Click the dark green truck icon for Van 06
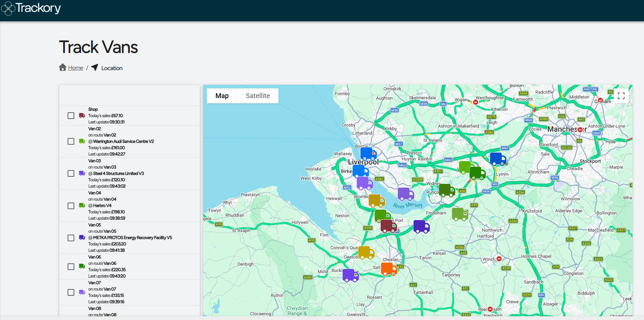 82,266
